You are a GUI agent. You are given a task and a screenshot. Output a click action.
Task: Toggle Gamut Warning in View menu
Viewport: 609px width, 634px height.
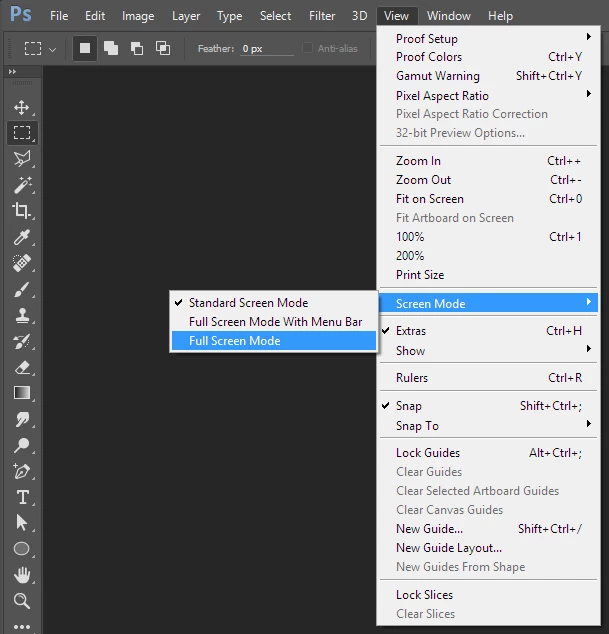pos(488,76)
